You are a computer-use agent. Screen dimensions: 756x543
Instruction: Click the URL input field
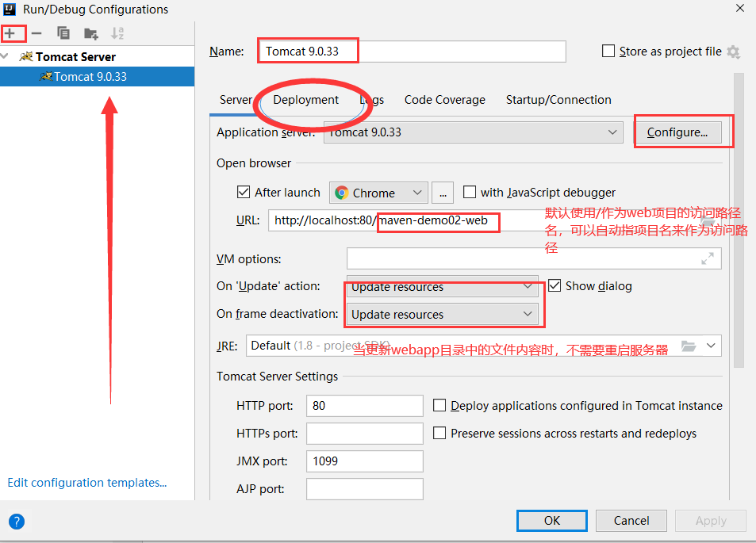point(495,220)
